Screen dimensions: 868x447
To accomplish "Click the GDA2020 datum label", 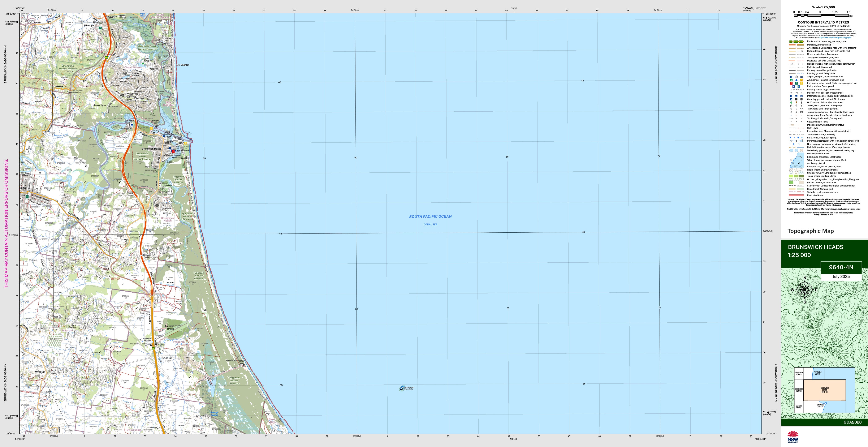I will [x=852, y=422].
